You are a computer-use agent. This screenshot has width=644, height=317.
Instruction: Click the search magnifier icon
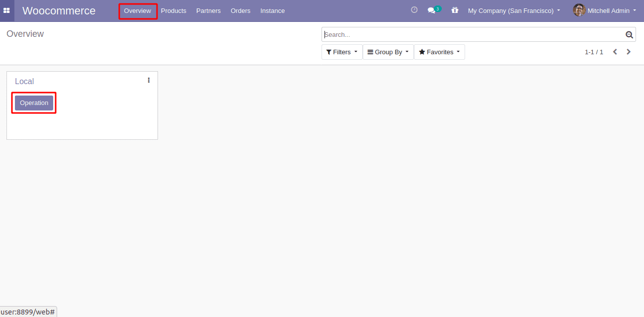pyautogui.click(x=630, y=34)
